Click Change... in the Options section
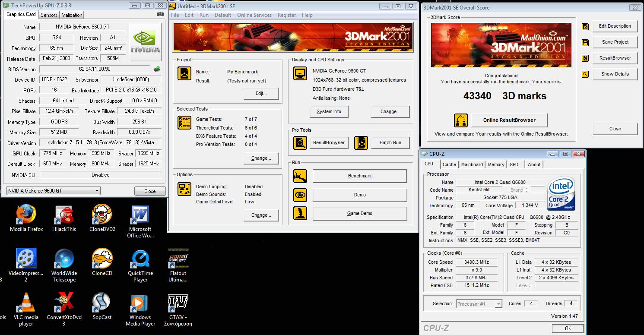Screen dimensions: 644x335 [x=261, y=215]
